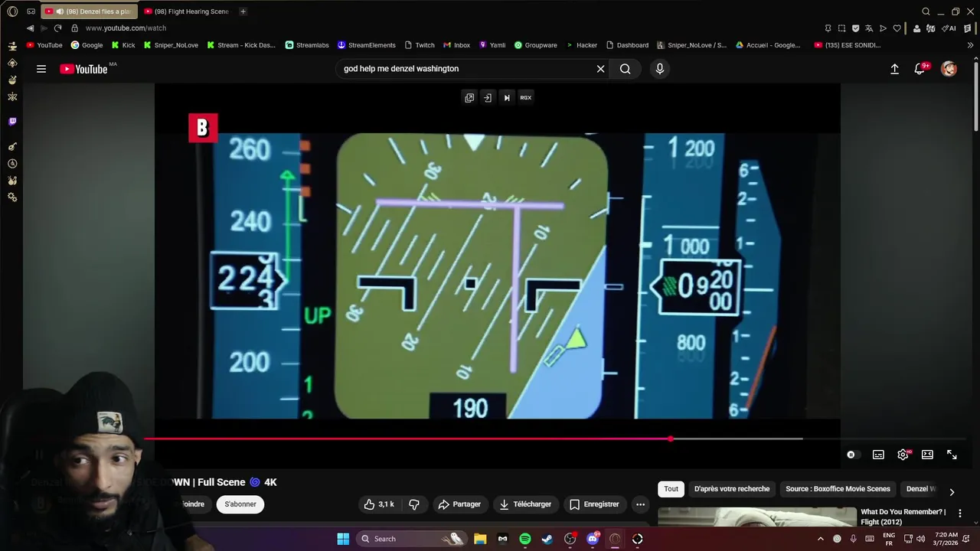Click the red playhead scrubber on the progress bar
Screen dimensions: 980x551
[671, 439]
